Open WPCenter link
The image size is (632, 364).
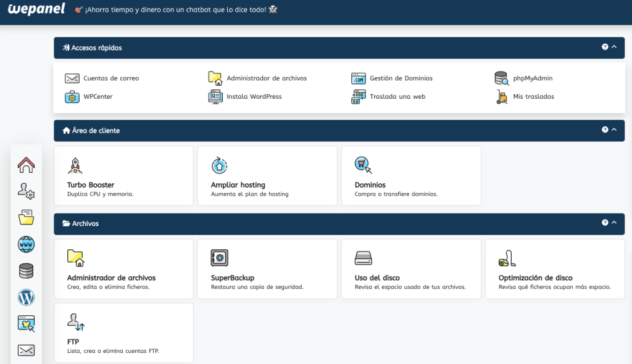[98, 97]
